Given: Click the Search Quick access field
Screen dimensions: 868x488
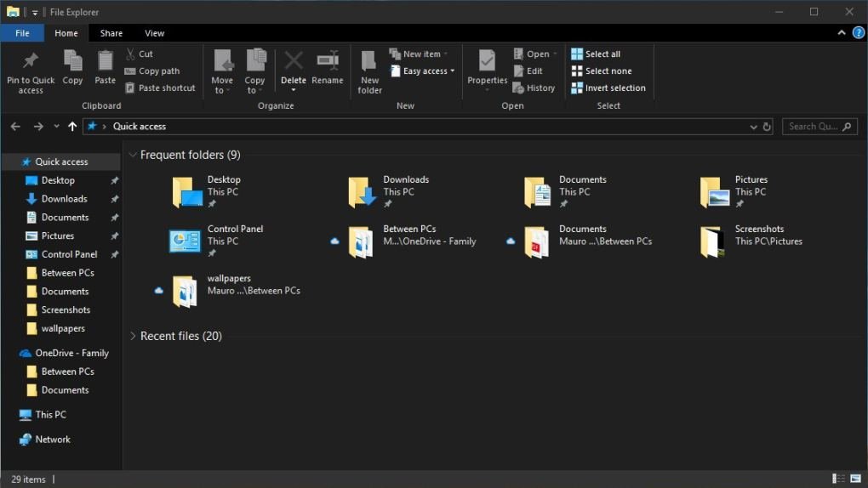Looking at the screenshot, I should click(x=814, y=127).
